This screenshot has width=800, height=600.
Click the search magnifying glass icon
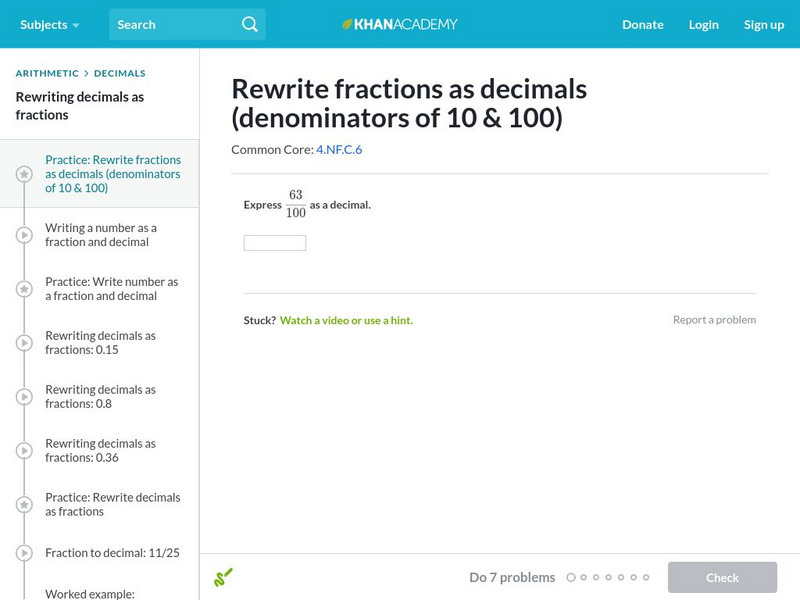[250, 24]
